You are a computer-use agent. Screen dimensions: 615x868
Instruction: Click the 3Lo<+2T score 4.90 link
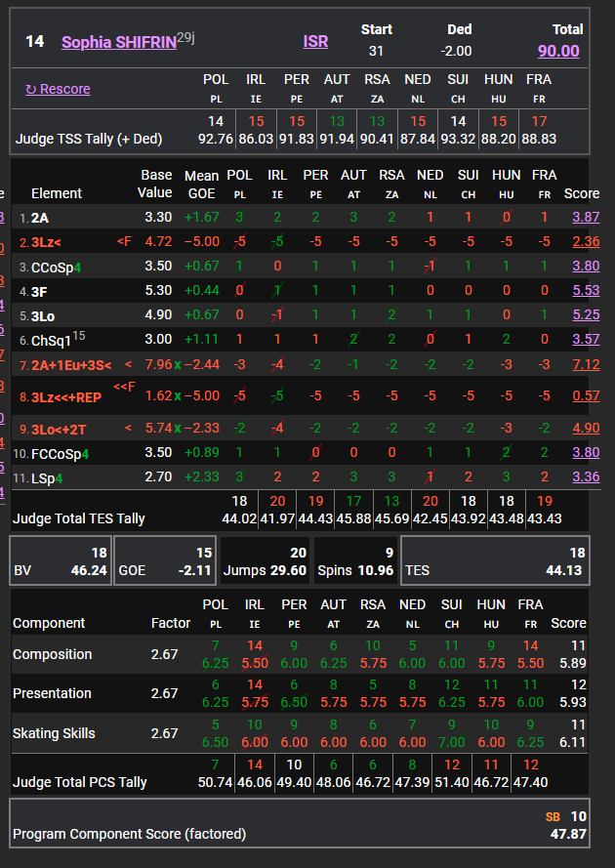pos(585,428)
